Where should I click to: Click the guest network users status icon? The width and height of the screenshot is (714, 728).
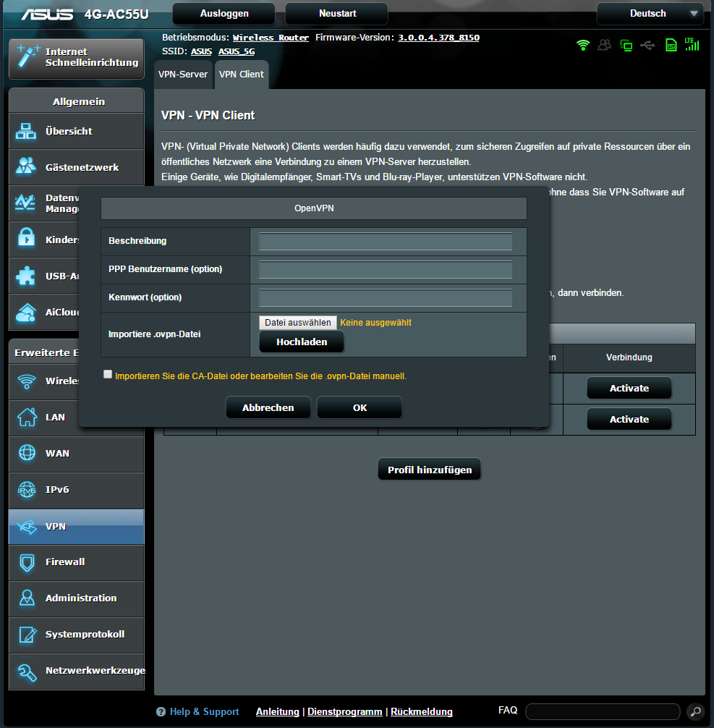point(605,45)
